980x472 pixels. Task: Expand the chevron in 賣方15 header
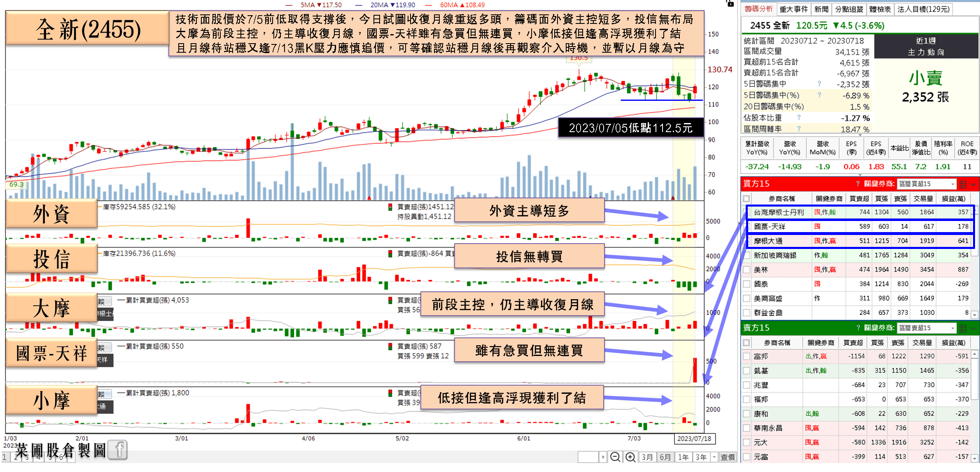973,328
